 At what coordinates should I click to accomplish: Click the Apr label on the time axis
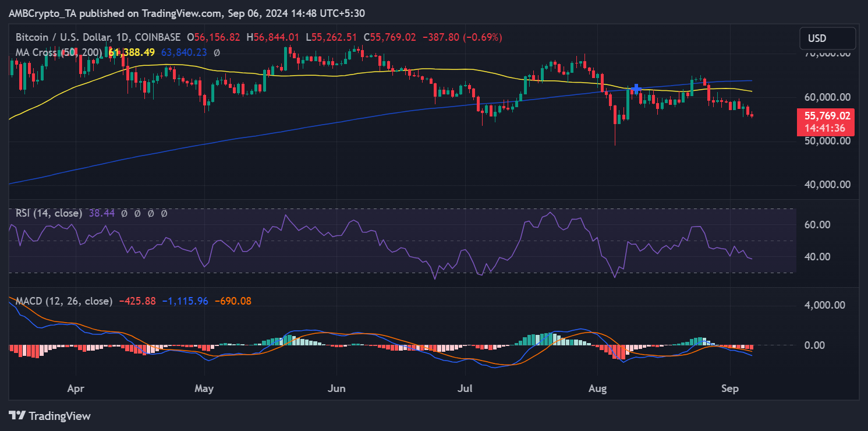(x=76, y=387)
